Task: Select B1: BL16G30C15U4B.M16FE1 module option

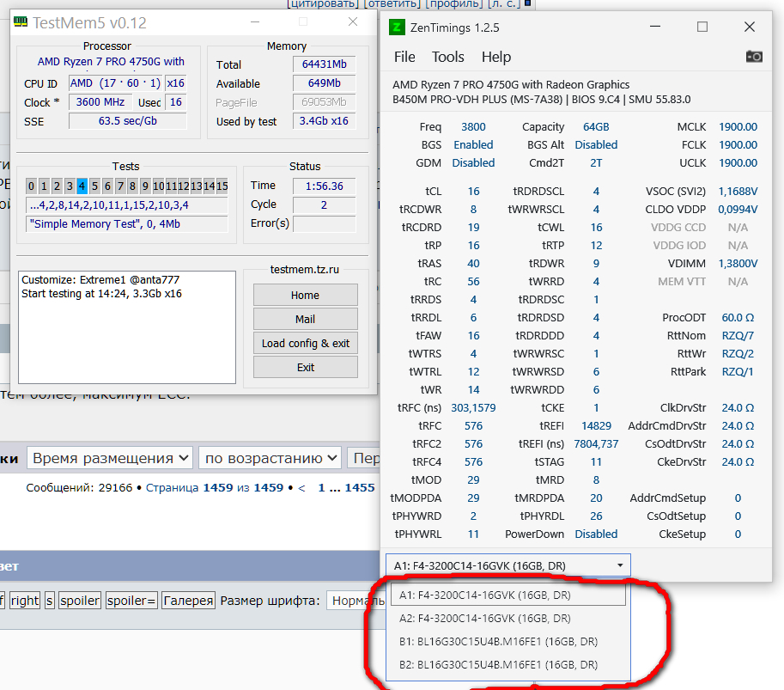Action: point(508,642)
